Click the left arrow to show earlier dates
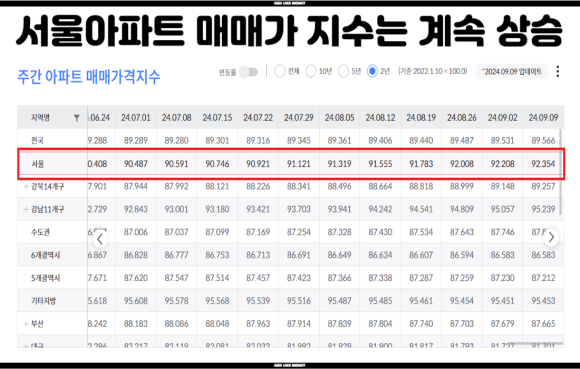 click(x=100, y=239)
